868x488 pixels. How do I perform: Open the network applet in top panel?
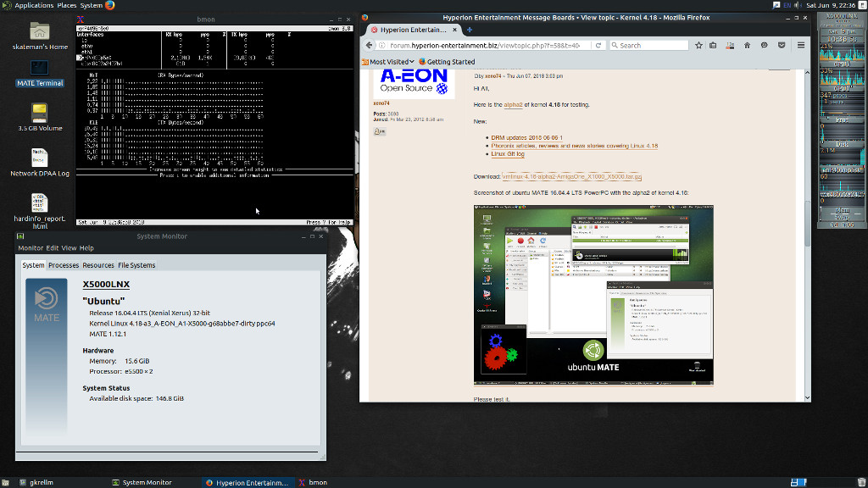776,5
